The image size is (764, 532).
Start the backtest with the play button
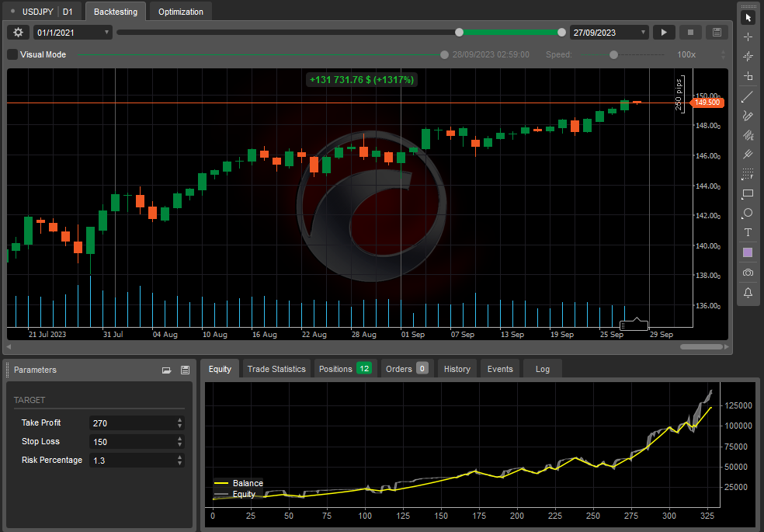pyautogui.click(x=664, y=32)
